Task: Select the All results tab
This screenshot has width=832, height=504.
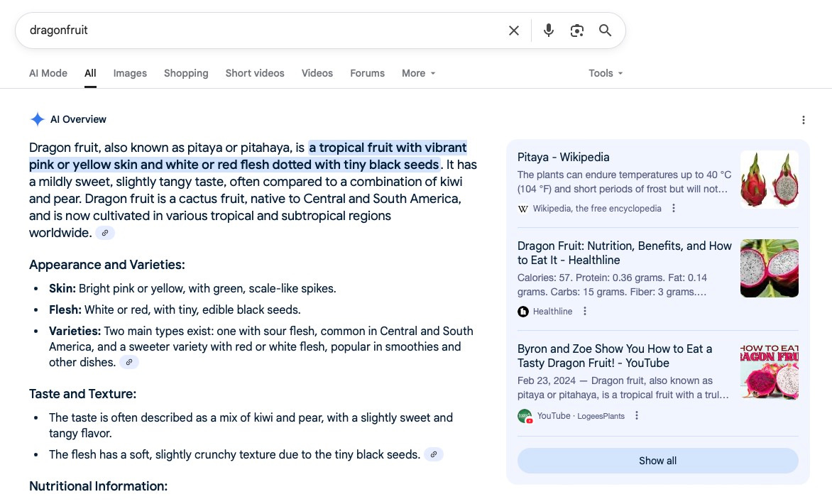Action: click(x=90, y=73)
